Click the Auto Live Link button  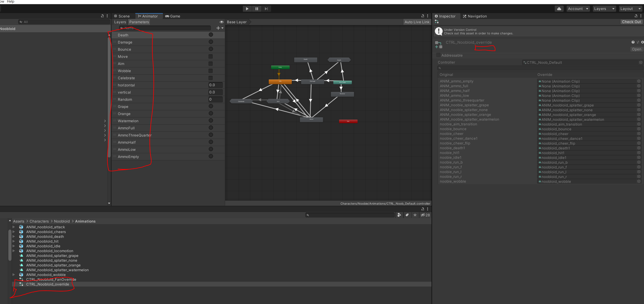point(417,22)
